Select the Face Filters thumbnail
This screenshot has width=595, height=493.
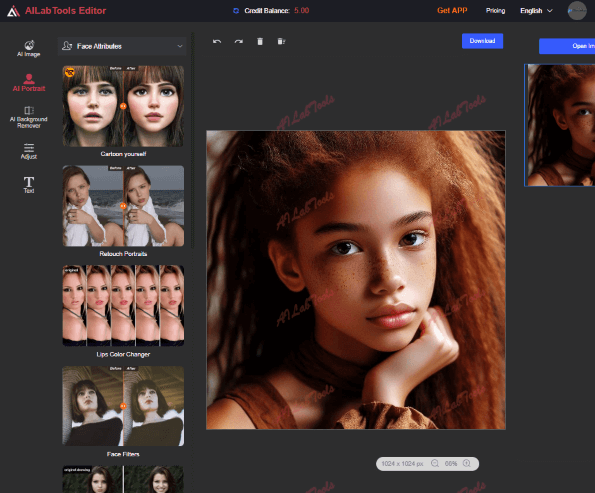pyautogui.click(x=123, y=406)
